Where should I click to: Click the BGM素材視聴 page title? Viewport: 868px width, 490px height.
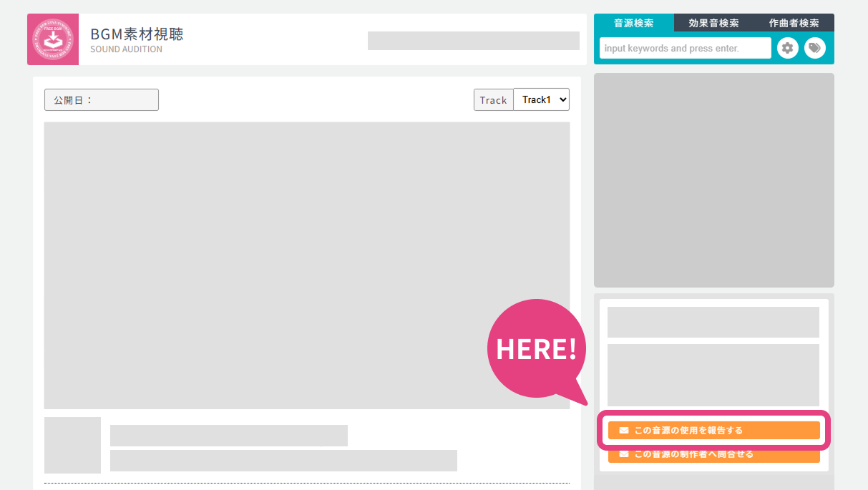(x=137, y=34)
